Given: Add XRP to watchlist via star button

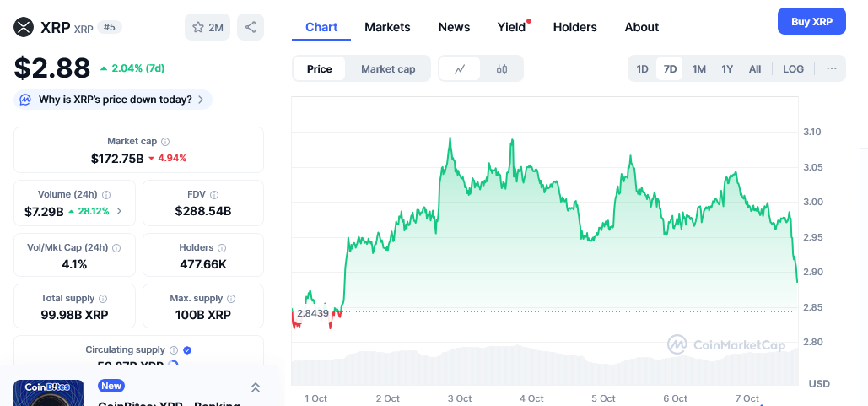Looking at the screenshot, I should 208,27.
